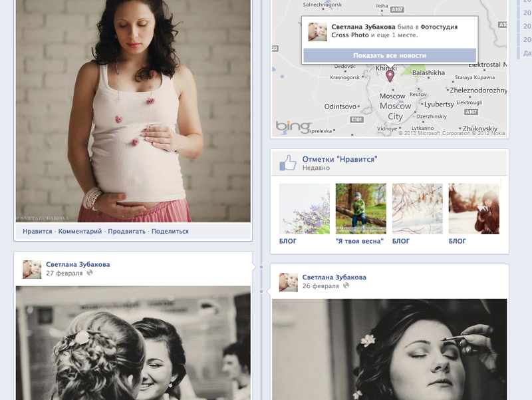532x400 pixels.
Task: Click the globe privacy icon next to 27 февраля
Action: tap(90, 273)
